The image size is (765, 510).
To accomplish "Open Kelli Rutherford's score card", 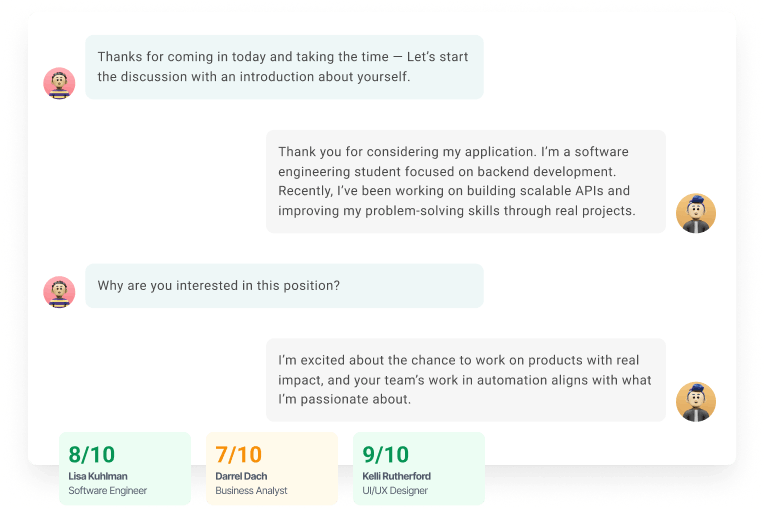I will (x=419, y=468).
